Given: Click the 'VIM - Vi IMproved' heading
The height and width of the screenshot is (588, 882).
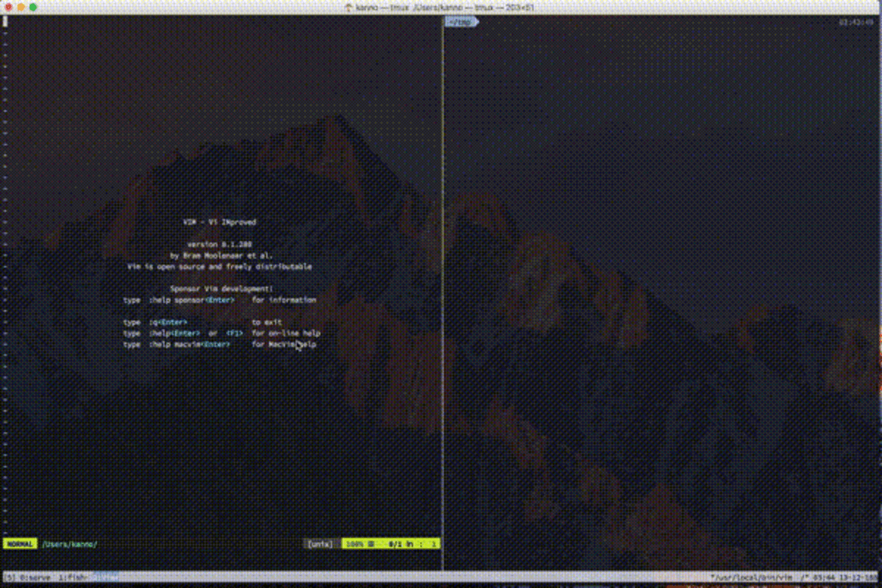Looking at the screenshot, I should point(220,222).
